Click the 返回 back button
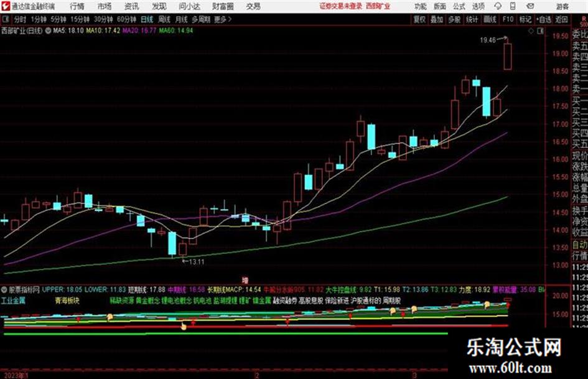This screenshot has height=379, width=588. (562, 19)
